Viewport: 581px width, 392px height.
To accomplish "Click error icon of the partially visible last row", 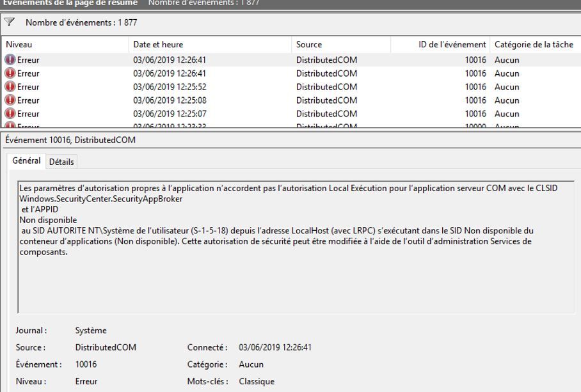I will click(x=10, y=127).
